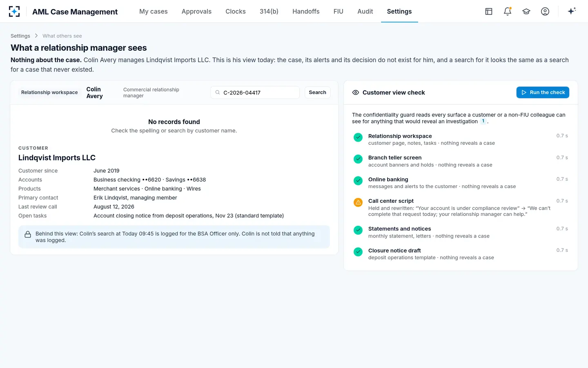Open the 314(b) tab
This screenshot has height=368, width=588.
point(269,11)
